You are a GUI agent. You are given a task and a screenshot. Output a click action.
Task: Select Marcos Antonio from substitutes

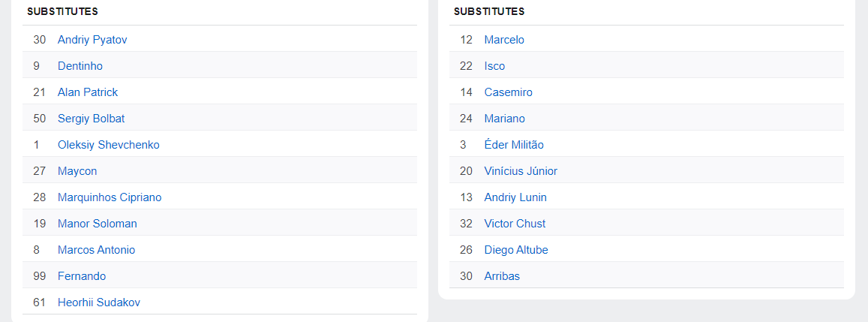96,250
